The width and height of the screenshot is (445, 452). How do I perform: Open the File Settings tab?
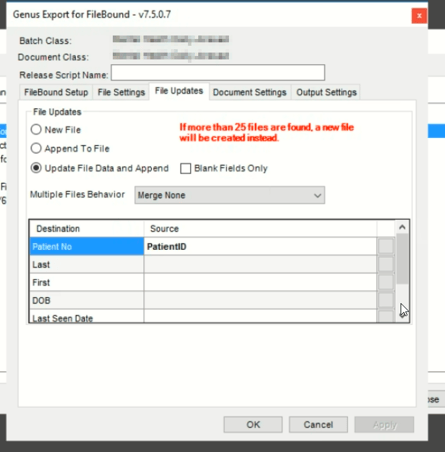[x=121, y=92]
